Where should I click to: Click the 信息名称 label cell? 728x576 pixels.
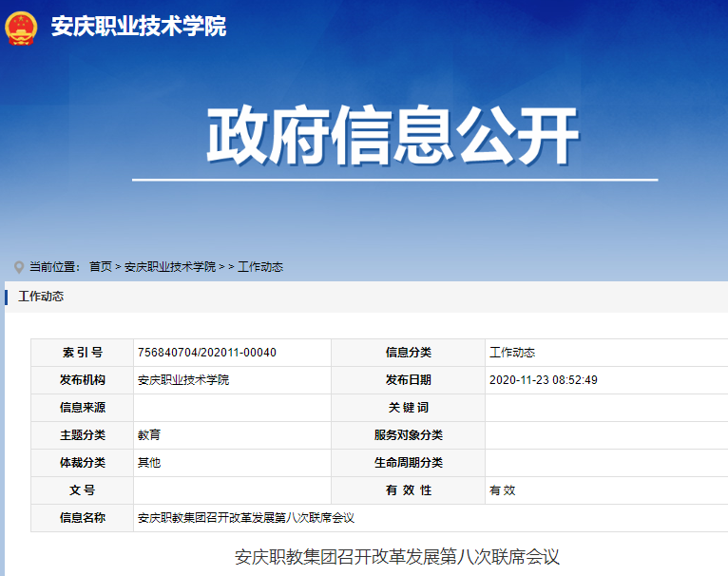point(82,518)
